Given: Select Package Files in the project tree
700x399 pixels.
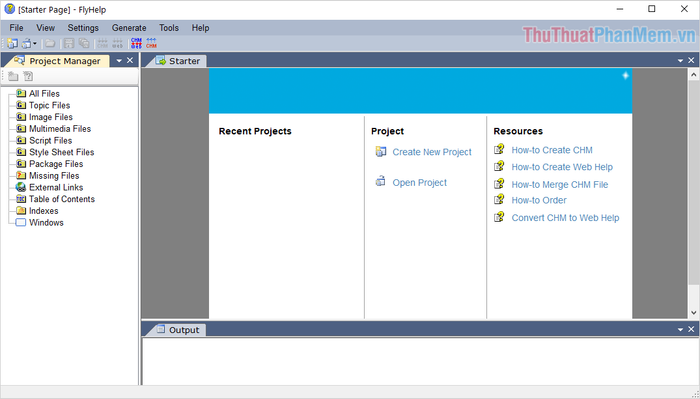Looking at the screenshot, I should 56,164.
